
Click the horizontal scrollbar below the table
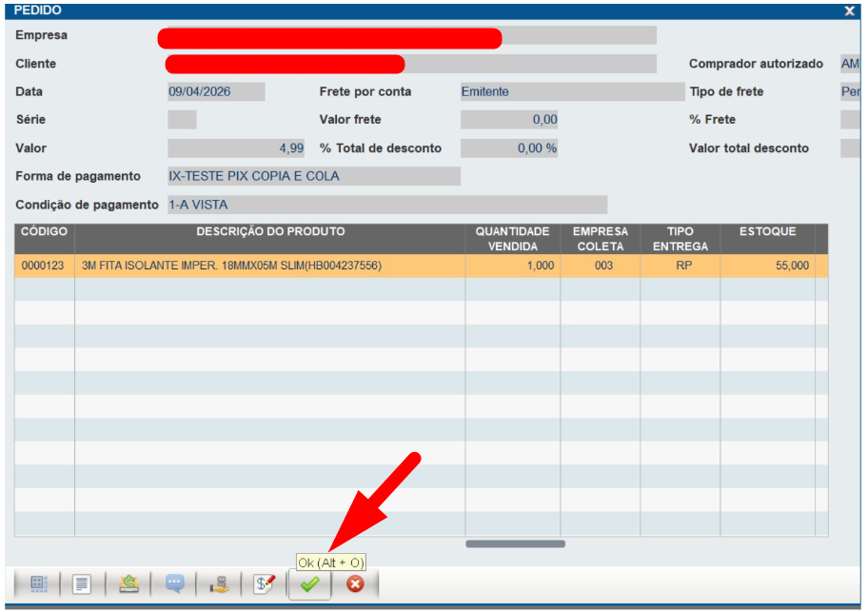pos(515,544)
